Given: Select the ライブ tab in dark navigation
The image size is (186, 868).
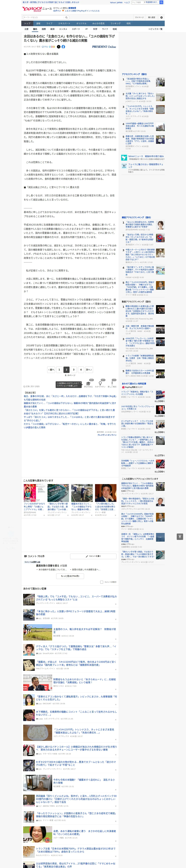Looking at the screenshot, I should pyautogui.click(x=49, y=24).
